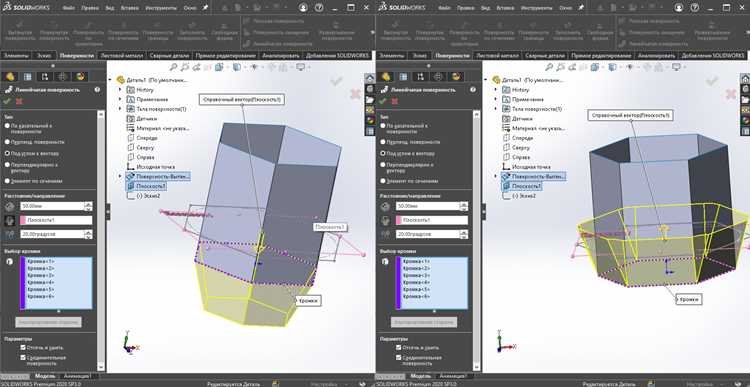Open Файл menu in left window
The image size is (750, 387).
pyautogui.click(x=68, y=8)
